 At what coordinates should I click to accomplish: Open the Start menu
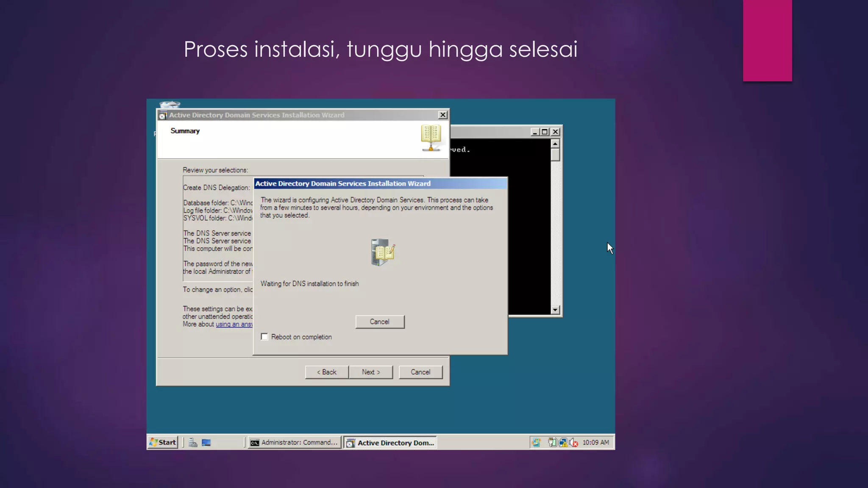coord(163,442)
